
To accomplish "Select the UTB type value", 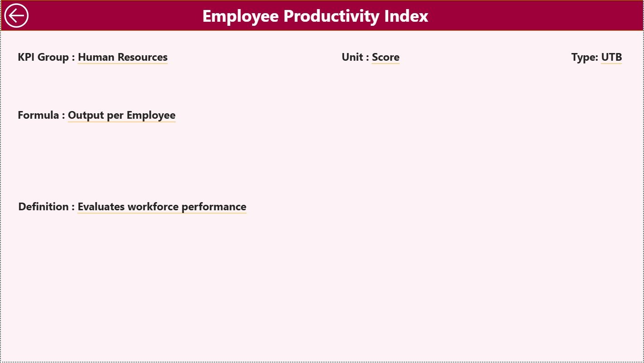I will [611, 57].
